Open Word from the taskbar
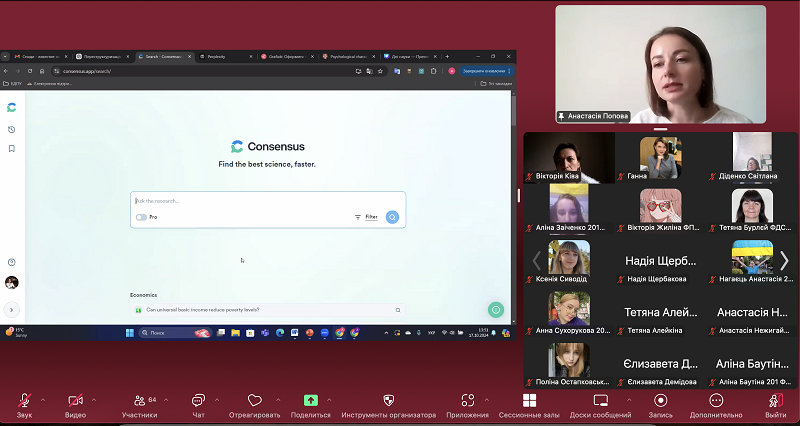 294,333
